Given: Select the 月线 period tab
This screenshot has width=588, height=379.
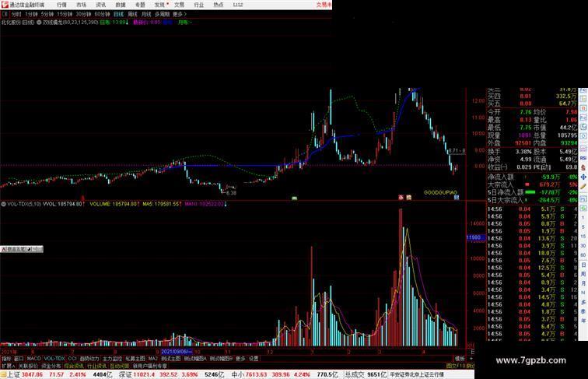Looking at the screenshot, I should click(x=146, y=14).
